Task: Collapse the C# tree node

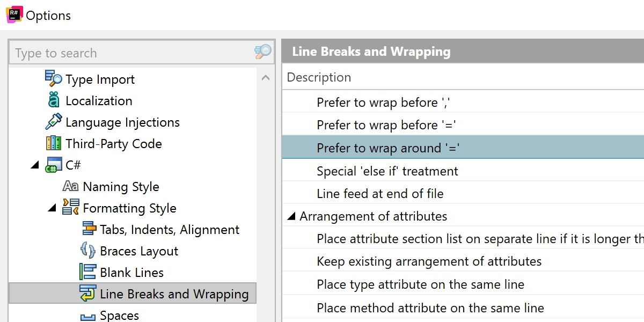Action: [x=35, y=165]
